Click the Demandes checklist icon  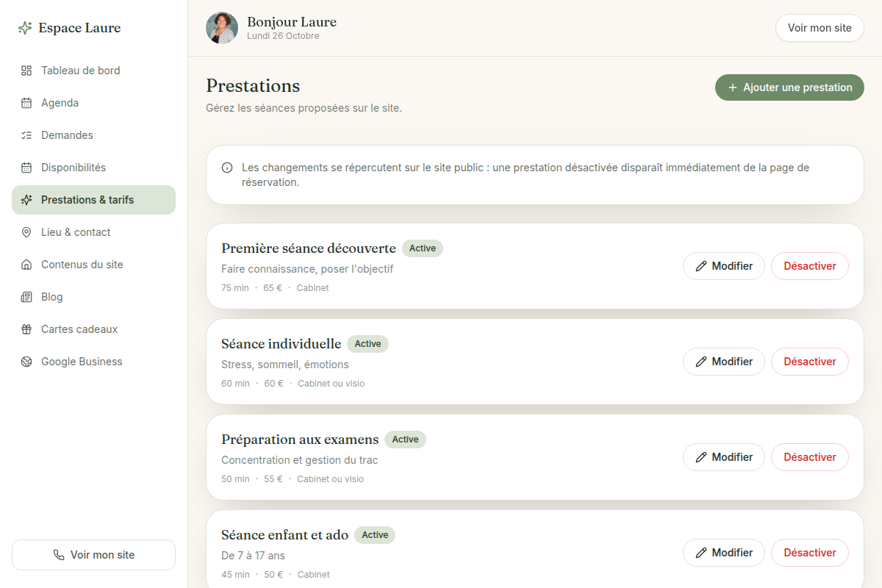tap(26, 135)
